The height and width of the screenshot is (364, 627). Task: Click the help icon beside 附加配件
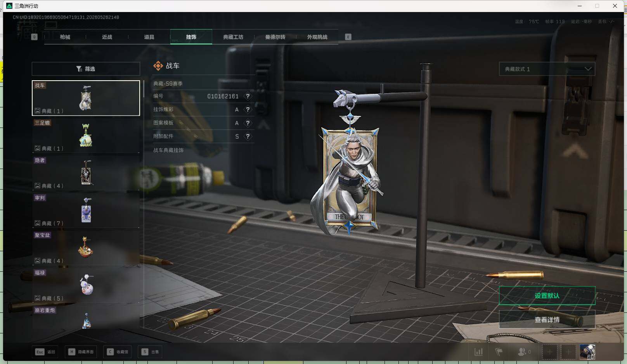pos(248,136)
